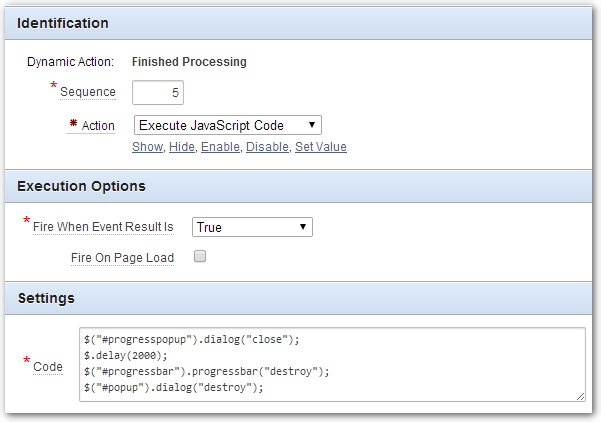
Task: Click the Enable quick link
Action: 220,147
